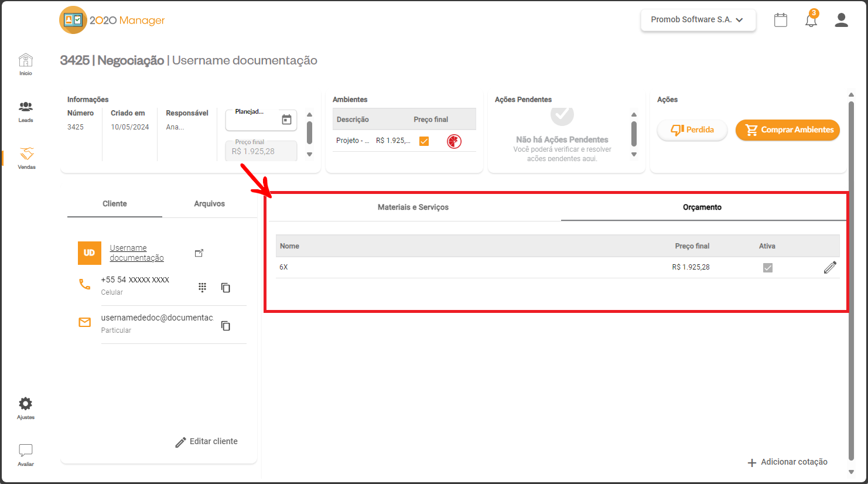
Task: Open client profile in new window icon
Action: 199,253
